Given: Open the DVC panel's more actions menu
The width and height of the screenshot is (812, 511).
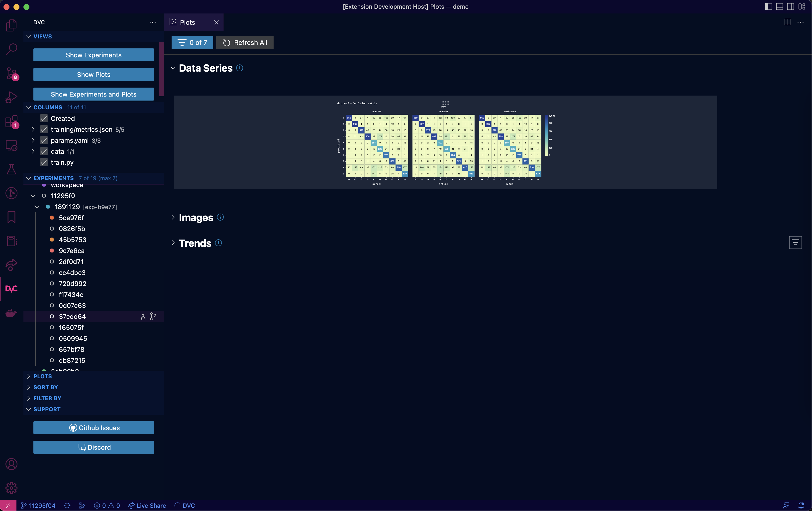Looking at the screenshot, I should (152, 22).
